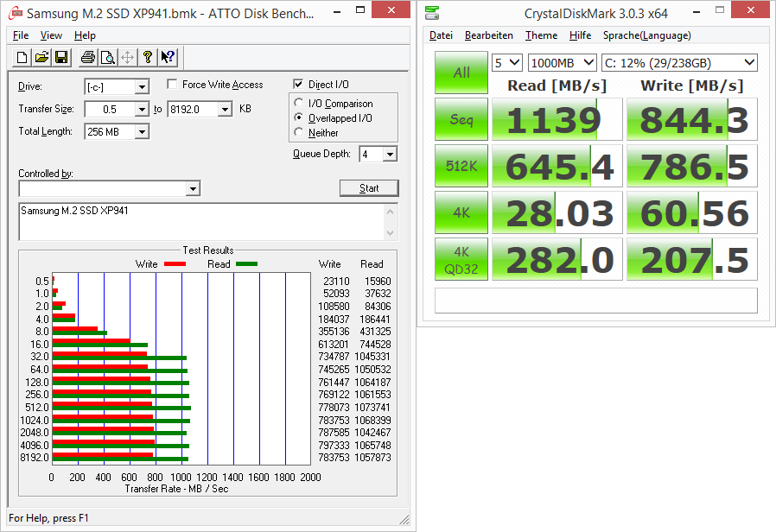Viewport: 776px width, 532px height.
Task: Select the Neither radio button
Action: [298, 132]
